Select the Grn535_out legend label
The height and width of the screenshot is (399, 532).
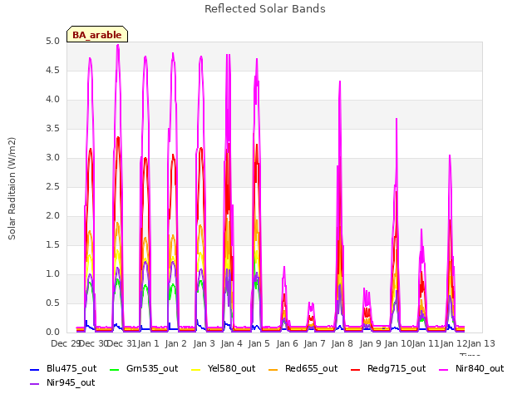click(x=152, y=368)
